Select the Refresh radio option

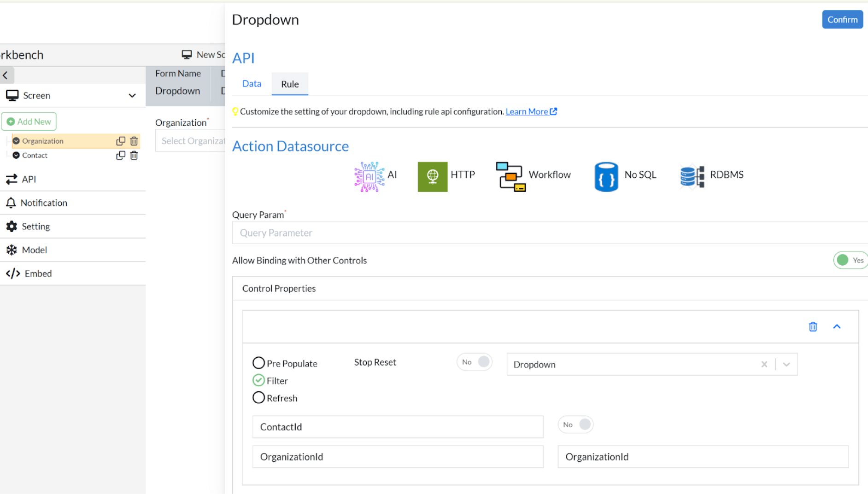[x=258, y=398]
